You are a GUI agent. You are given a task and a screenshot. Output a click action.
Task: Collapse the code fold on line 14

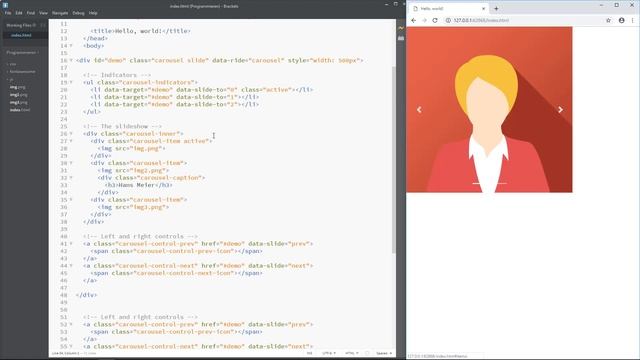pyautogui.click(x=71, y=46)
